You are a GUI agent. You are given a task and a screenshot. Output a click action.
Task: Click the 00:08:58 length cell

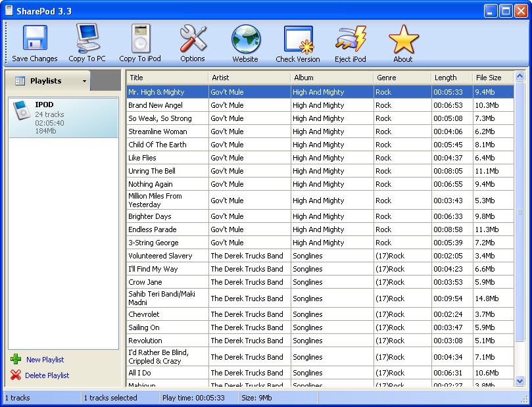click(x=452, y=229)
